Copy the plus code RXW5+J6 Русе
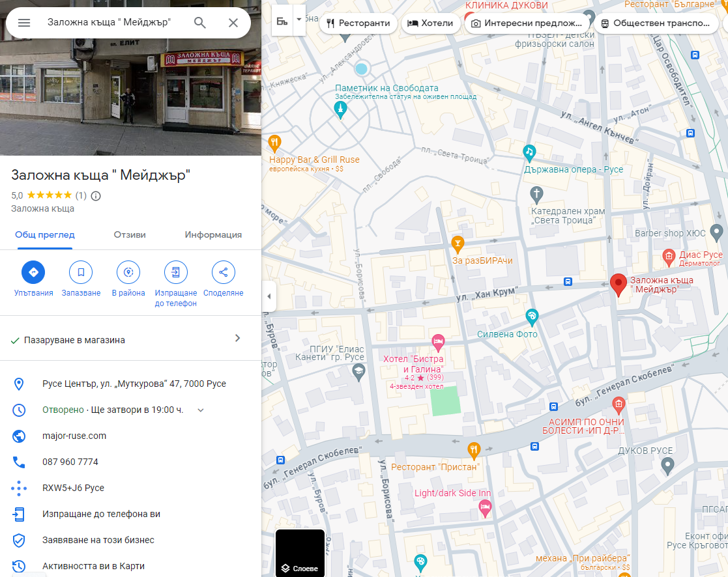 click(x=74, y=488)
